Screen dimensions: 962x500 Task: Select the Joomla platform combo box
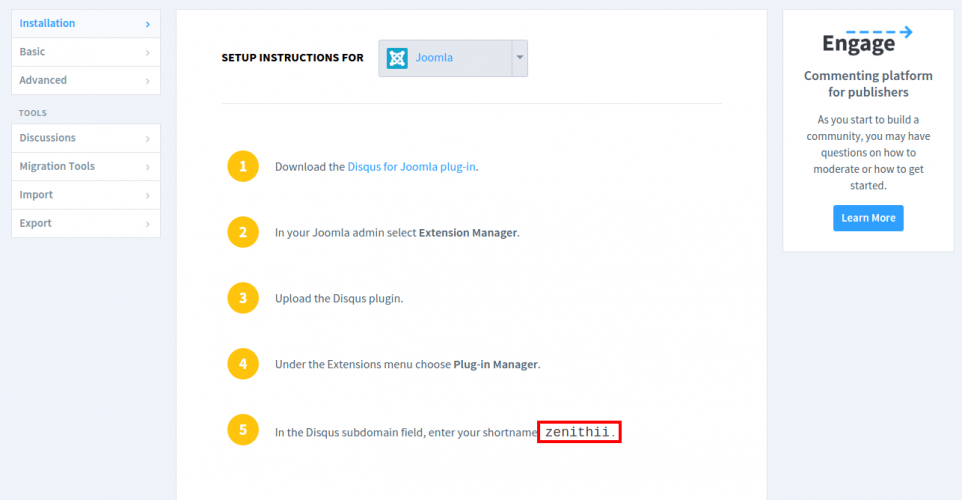pyautogui.click(x=453, y=58)
